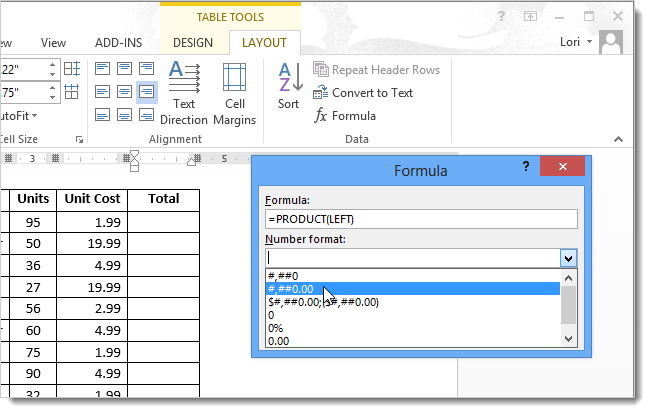Screen dimensions: 650x413
Task: Choose Align Center Right alignment icon
Action: [x=146, y=92]
